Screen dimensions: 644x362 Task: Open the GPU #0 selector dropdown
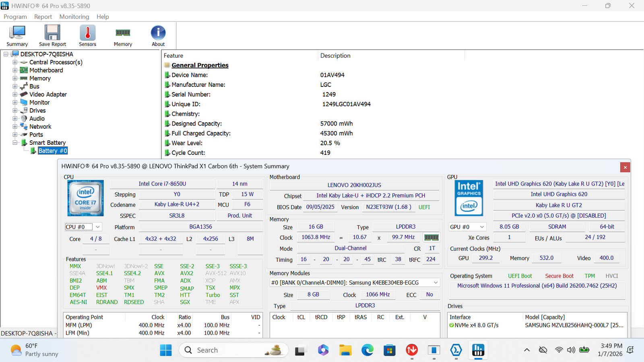click(468, 227)
